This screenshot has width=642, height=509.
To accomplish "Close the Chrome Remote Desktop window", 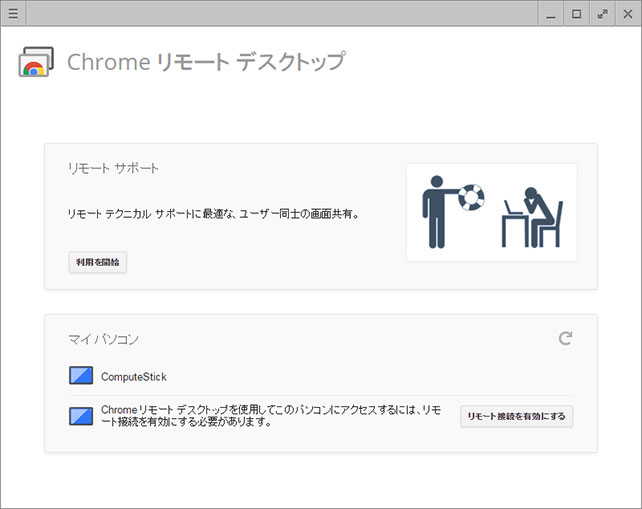I will 628,14.
